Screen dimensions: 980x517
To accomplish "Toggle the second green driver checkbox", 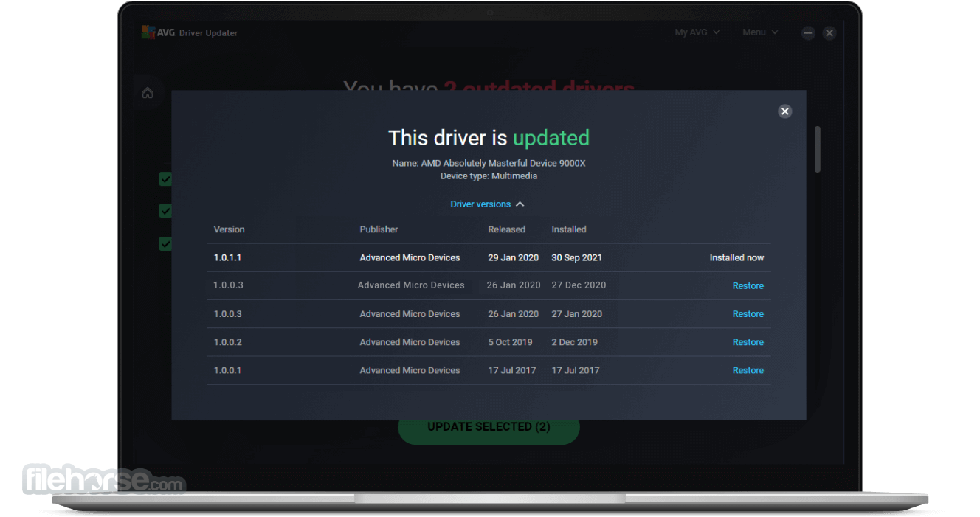I will (x=165, y=211).
